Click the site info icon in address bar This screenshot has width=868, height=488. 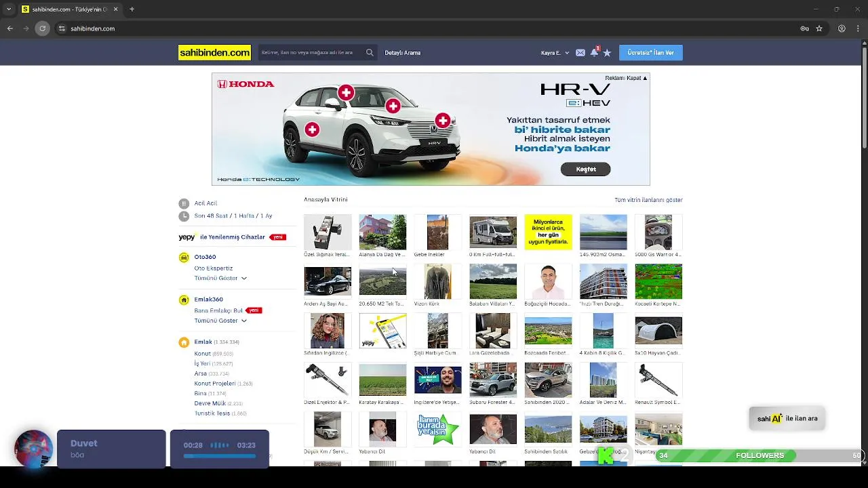62,28
